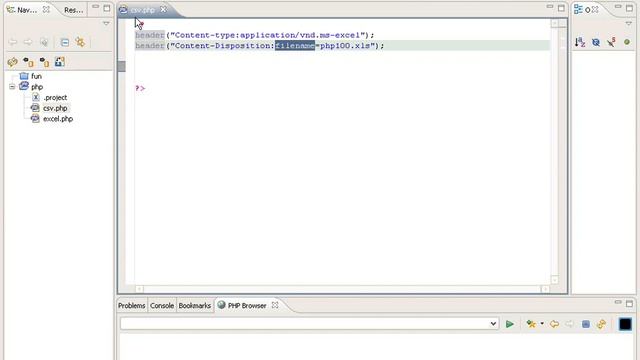The height and width of the screenshot is (360, 640).
Task: Click the blue square icon in the Navigator's second row
Action: pos(60,62)
